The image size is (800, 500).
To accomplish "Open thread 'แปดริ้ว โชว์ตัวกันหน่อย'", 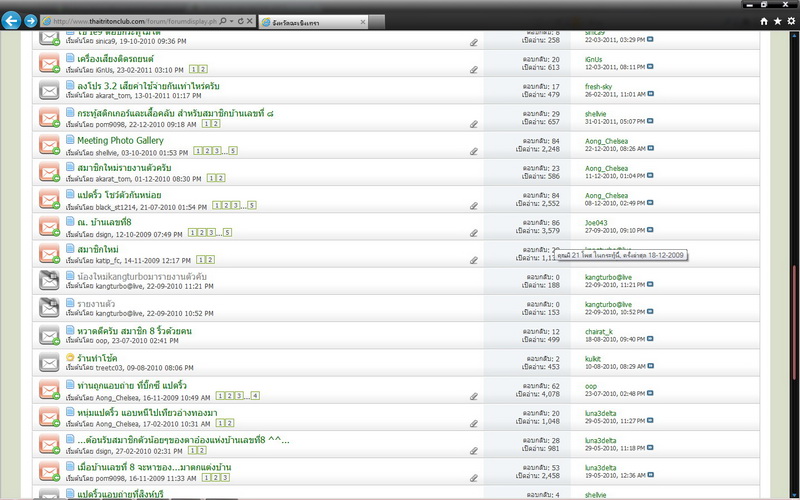I will coord(119,195).
